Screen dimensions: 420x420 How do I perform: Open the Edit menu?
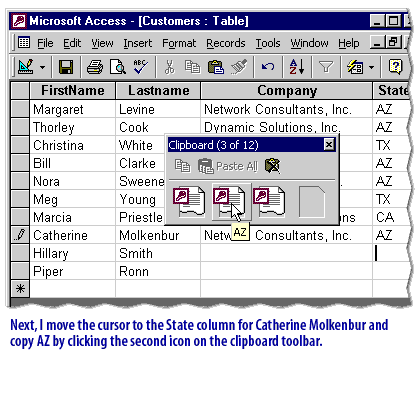(72, 43)
